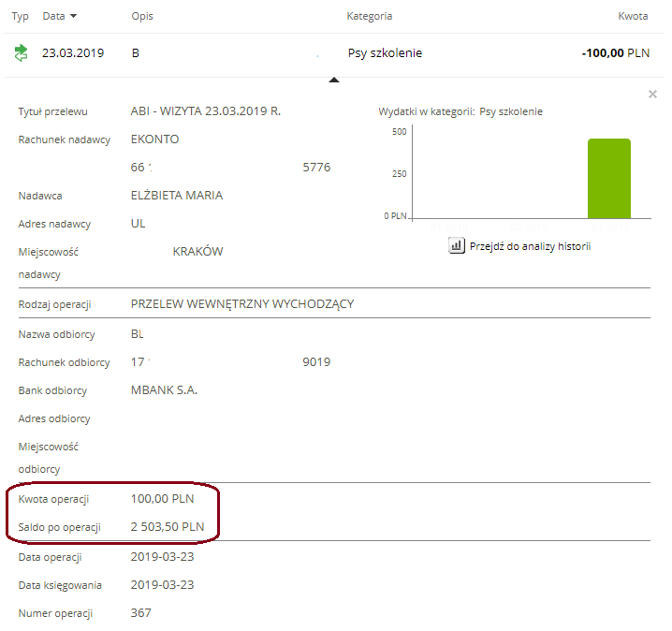Select the Psy szkolenie category
The height and width of the screenshot is (631, 672).
click(385, 53)
